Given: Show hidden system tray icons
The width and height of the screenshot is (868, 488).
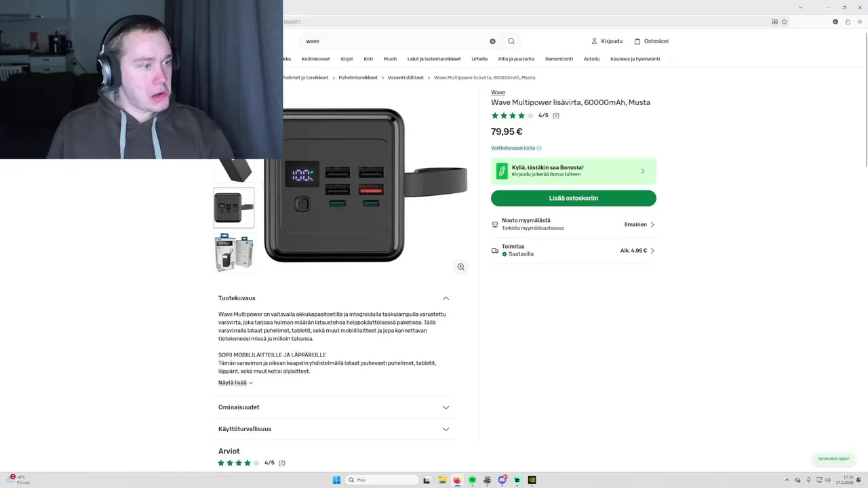Looking at the screenshot, I should (x=787, y=480).
